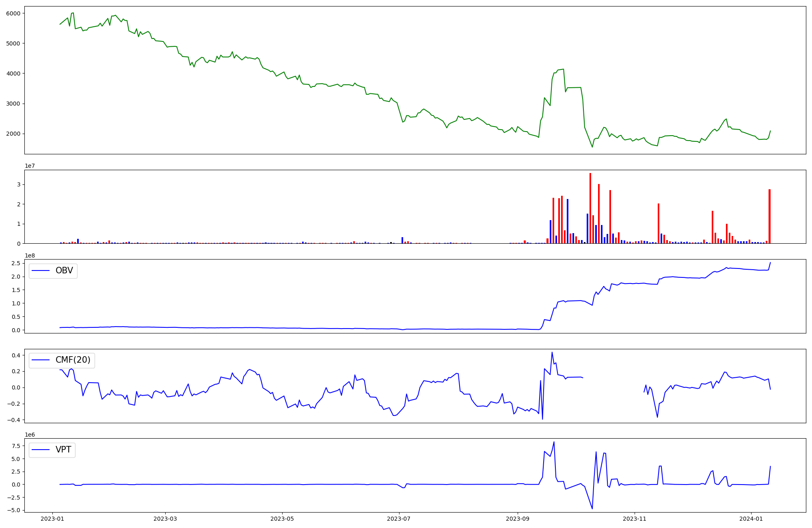Click the VPT legend label
The width and height of the screenshot is (812, 528).
[x=63, y=450]
